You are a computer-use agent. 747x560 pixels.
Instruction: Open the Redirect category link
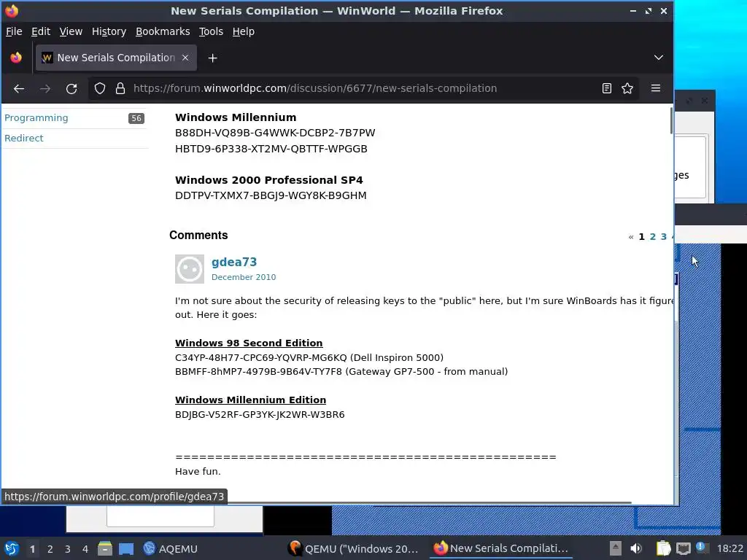tap(24, 138)
